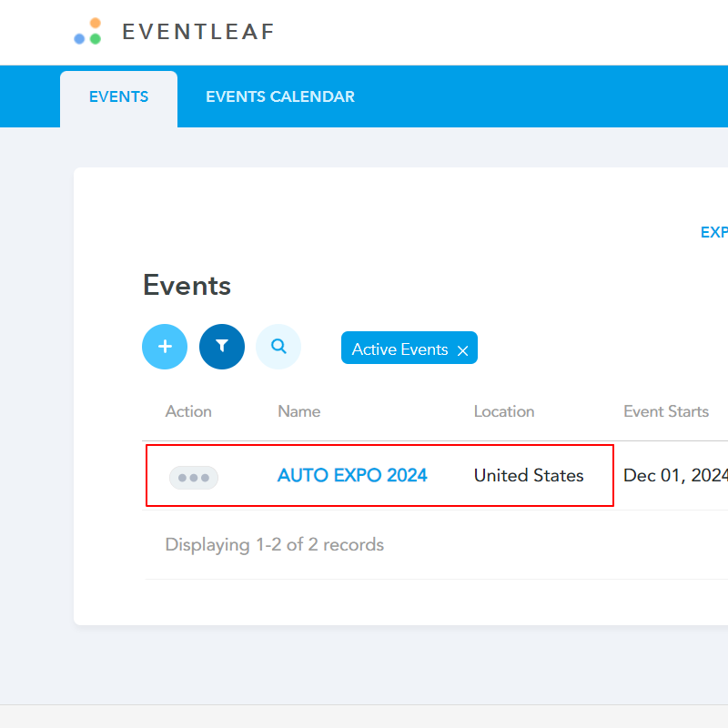This screenshot has width=728, height=728.
Task: Open the three-dot action menu for AUTO EXPO 2024
Action: click(x=194, y=477)
